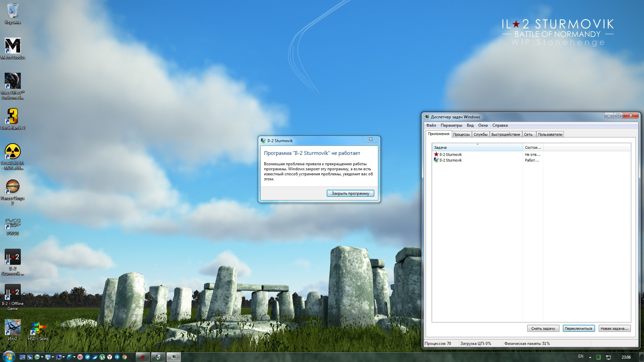Click the Новая задача button
644x362 pixels.
pos(614,328)
